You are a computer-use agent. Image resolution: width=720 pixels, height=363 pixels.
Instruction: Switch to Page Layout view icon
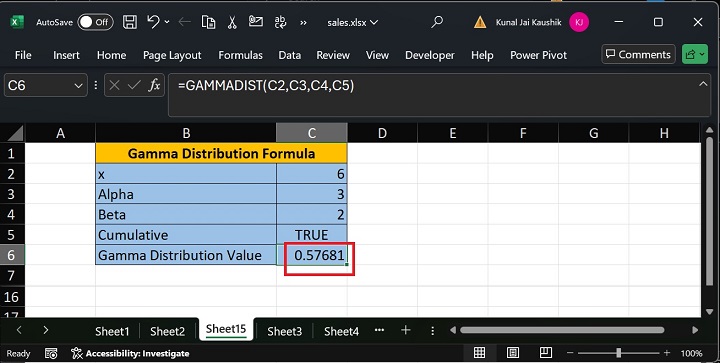[512, 352]
